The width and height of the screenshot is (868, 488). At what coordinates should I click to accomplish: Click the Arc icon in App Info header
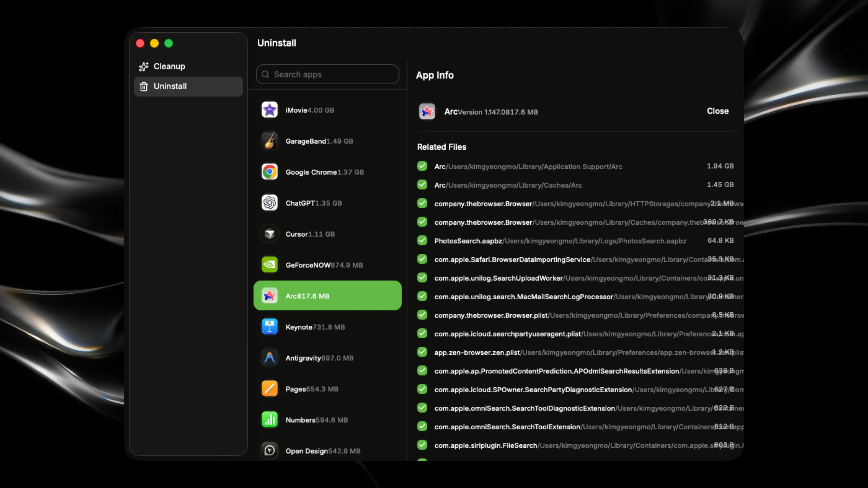[x=427, y=111]
